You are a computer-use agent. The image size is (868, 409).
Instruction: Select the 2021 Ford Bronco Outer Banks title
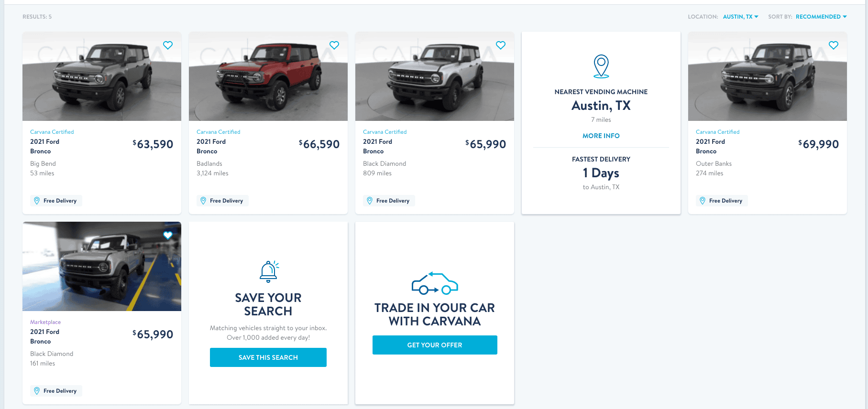(x=711, y=146)
